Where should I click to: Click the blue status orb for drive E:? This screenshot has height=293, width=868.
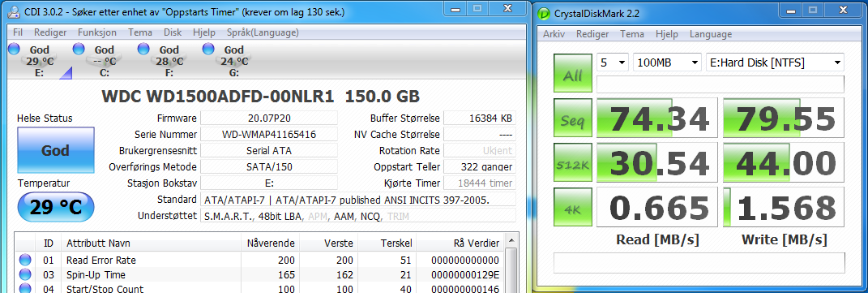(x=15, y=49)
